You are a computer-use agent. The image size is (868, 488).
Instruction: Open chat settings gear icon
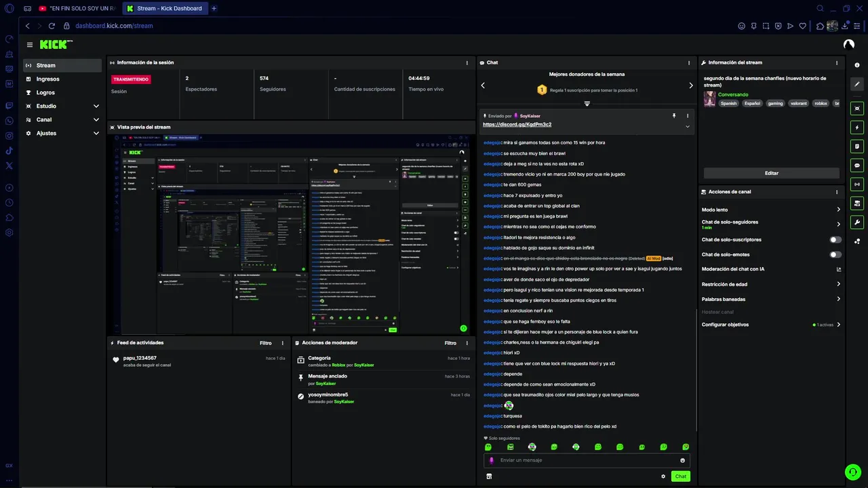663,476
